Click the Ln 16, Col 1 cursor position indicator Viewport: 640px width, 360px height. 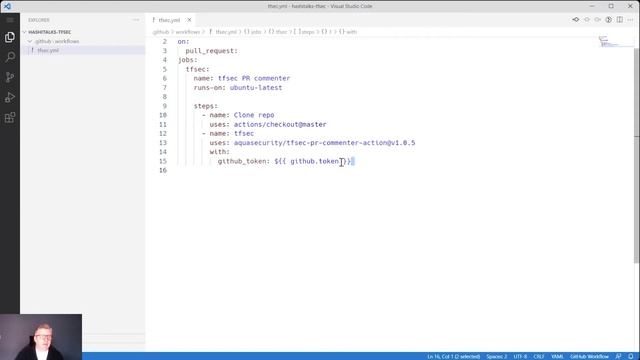[x=453, y=356]
